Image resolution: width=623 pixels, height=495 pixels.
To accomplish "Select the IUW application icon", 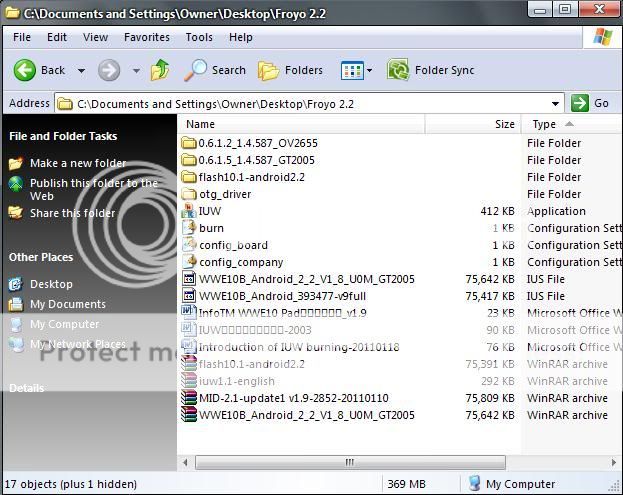I will point(189,211).
